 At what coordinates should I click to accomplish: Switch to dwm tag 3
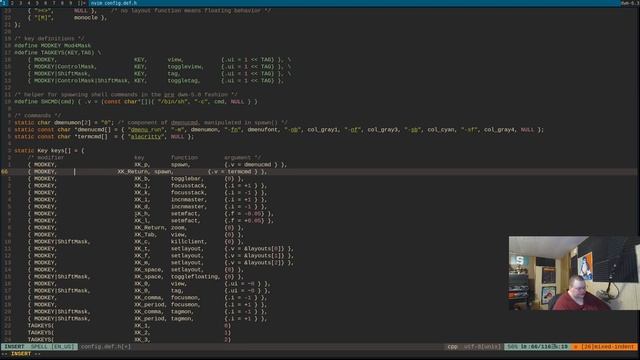(x=20, y=3)
